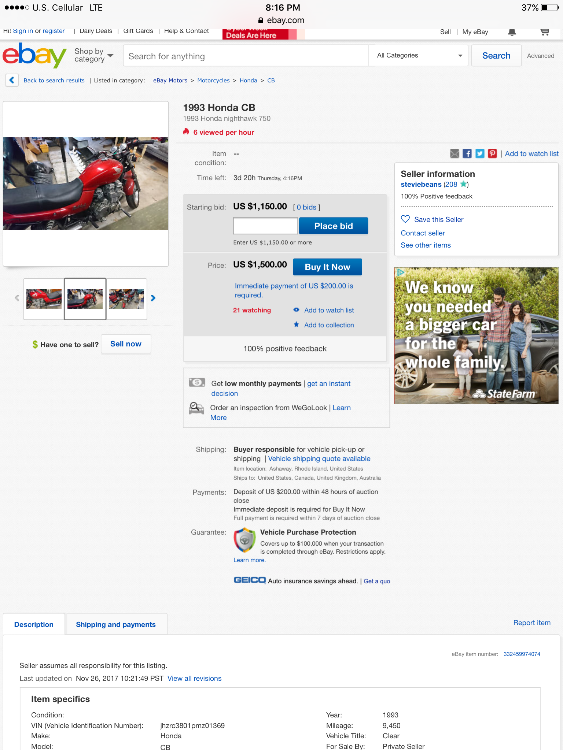Viewport: 563px width, 750px height.
Task: Open the notifications bell icon
Action: tap(512, 32)
